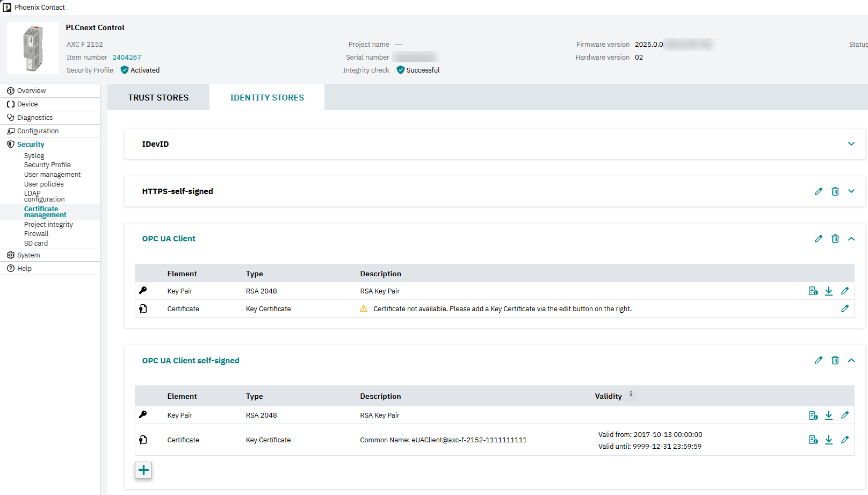Show details of eUAClient Key Certificate
The width and height of the screenshot is (868, 495).
813,440
